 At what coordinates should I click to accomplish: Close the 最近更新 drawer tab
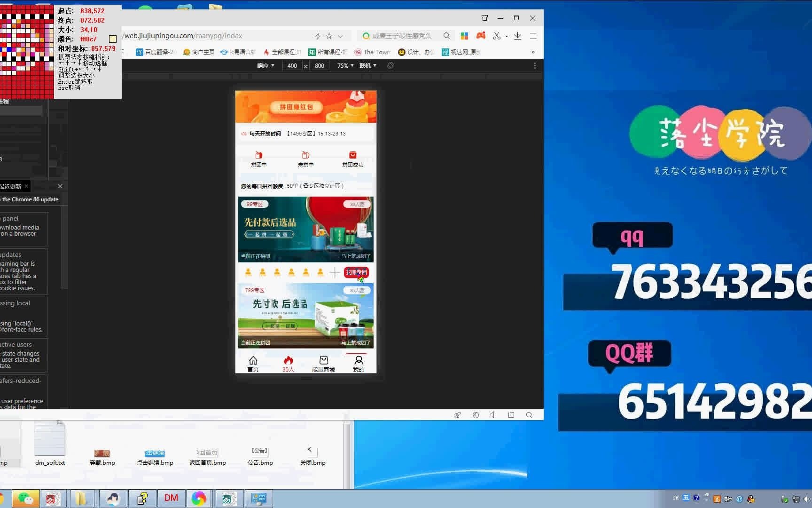point(26,186)
